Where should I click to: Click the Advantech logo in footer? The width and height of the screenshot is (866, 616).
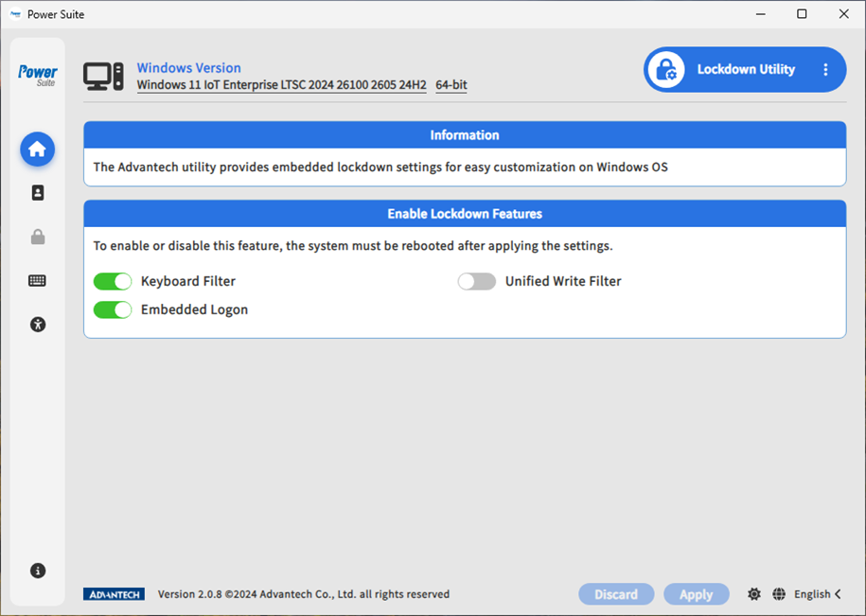point(114,594)
